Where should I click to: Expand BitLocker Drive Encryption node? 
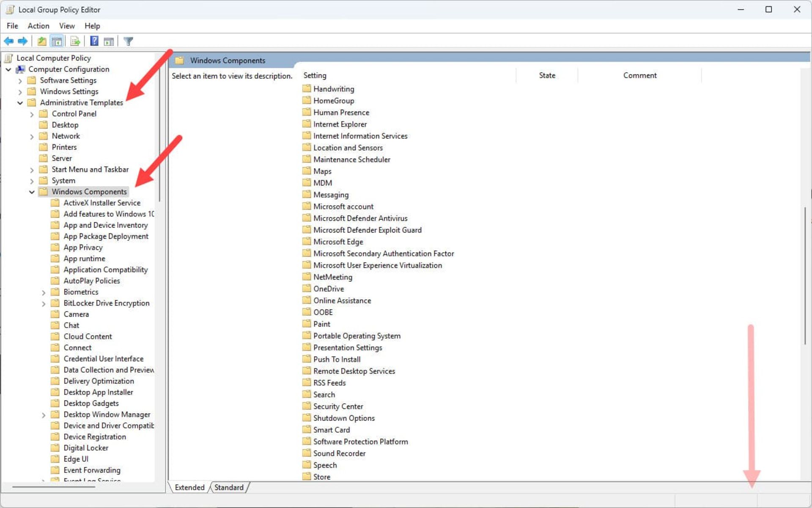click(x=44, y=304)
